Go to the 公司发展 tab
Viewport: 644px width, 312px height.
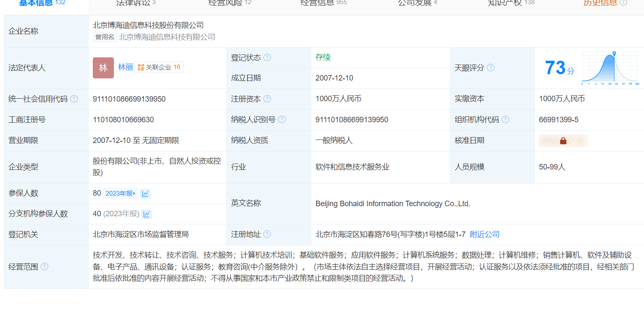[x=418, y=3]
